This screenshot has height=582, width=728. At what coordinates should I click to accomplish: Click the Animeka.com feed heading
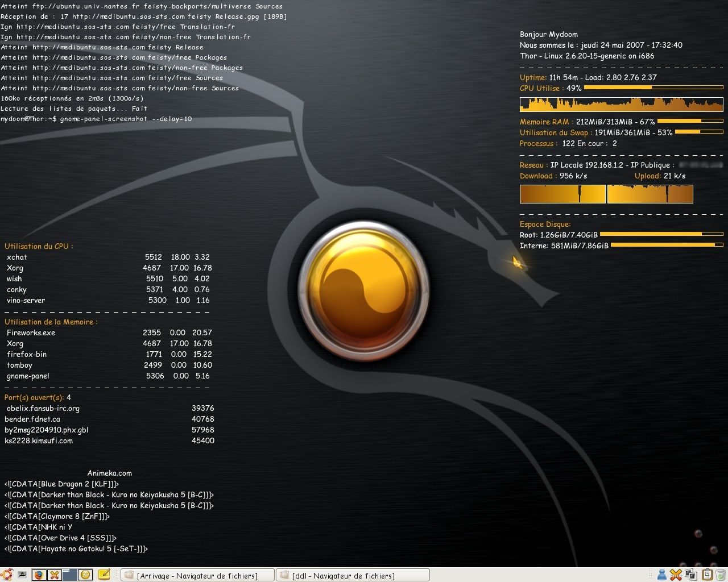tap(109, 473)
